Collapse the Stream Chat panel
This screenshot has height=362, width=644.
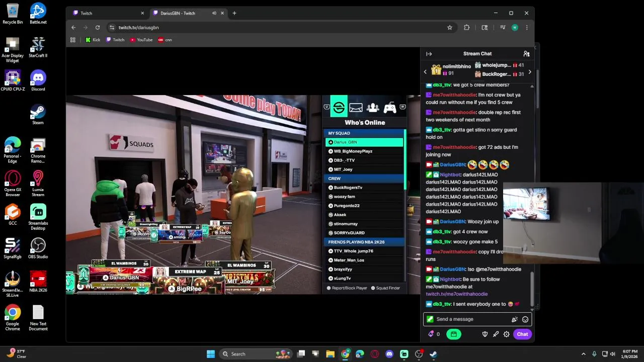click(429, 54)
